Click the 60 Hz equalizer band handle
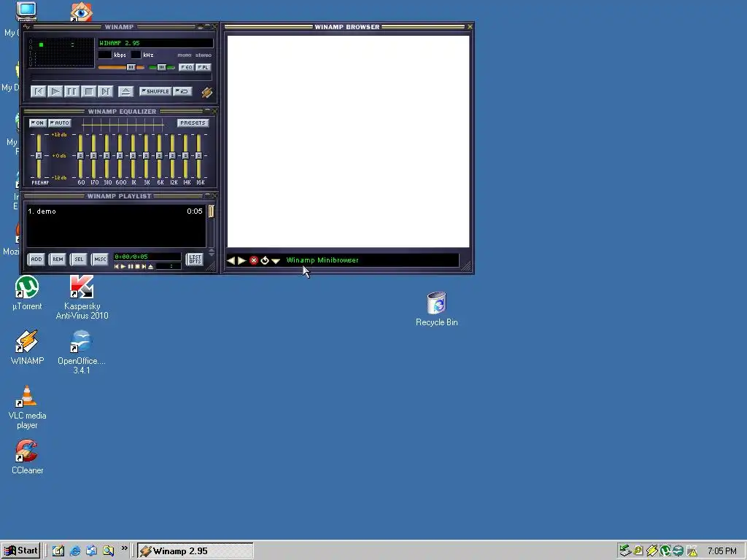 (80, 156)
